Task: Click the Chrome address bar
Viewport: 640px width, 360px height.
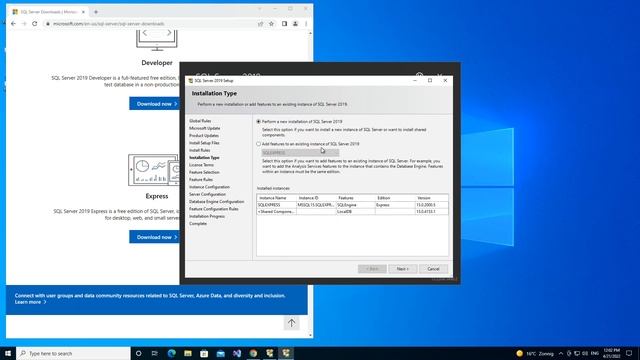Action: point(151,24)
